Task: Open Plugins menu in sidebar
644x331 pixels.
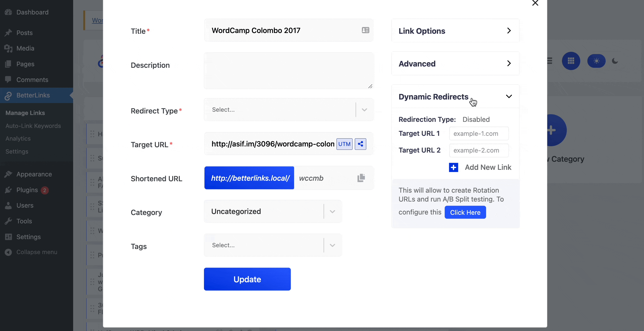Action: (x=27, y=190)
